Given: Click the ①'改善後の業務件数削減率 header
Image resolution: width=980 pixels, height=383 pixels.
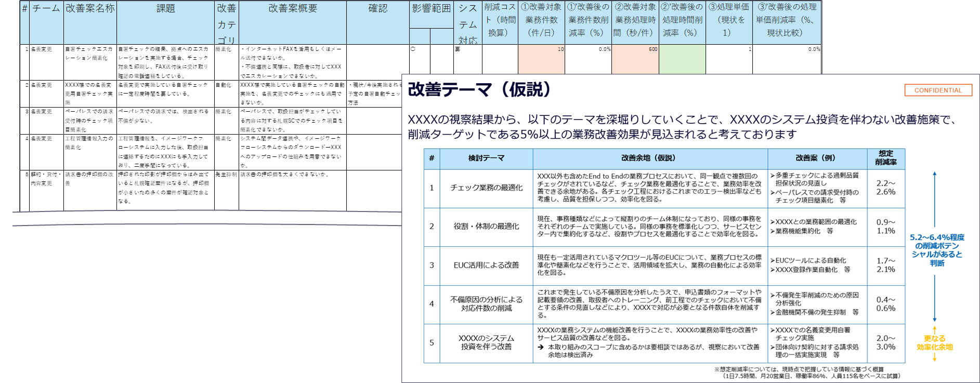Looking at the screenshot, I should point(588,22).
